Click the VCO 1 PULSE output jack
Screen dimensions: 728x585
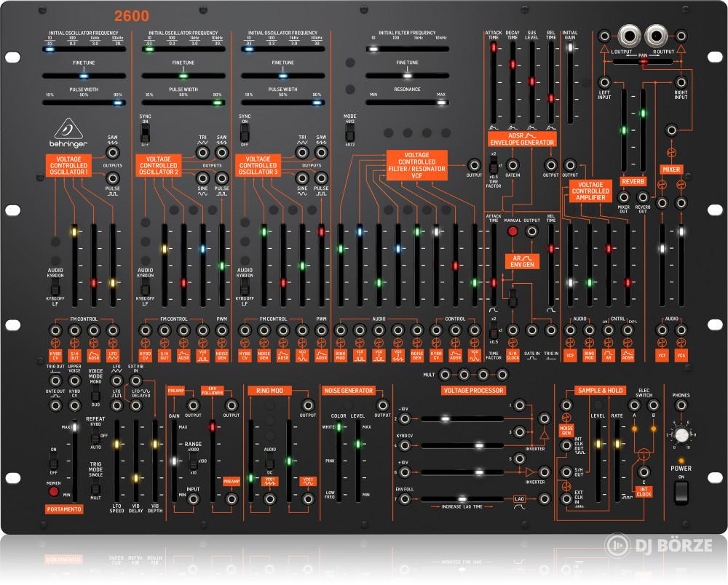point(112,178)
